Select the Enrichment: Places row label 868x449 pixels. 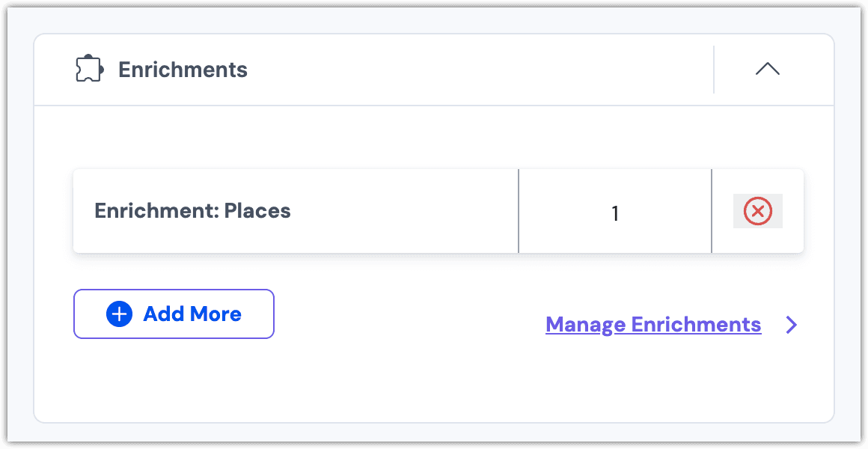192,211
